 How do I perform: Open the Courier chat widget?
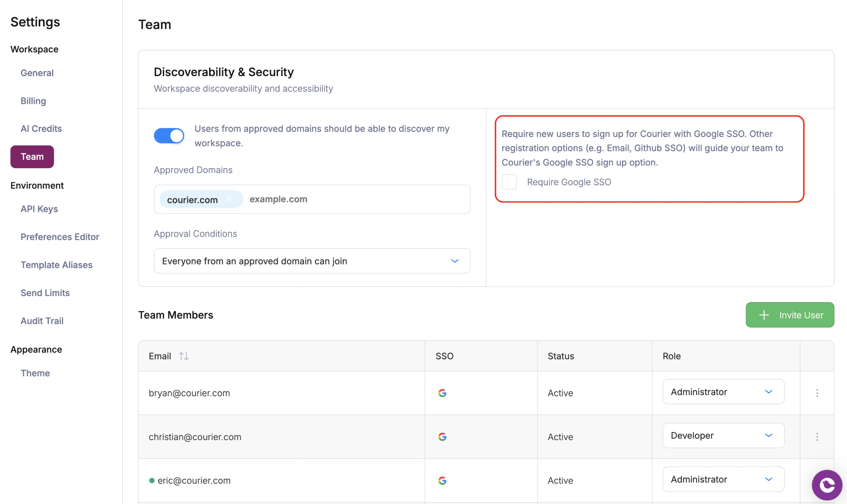tap(827, 485)
